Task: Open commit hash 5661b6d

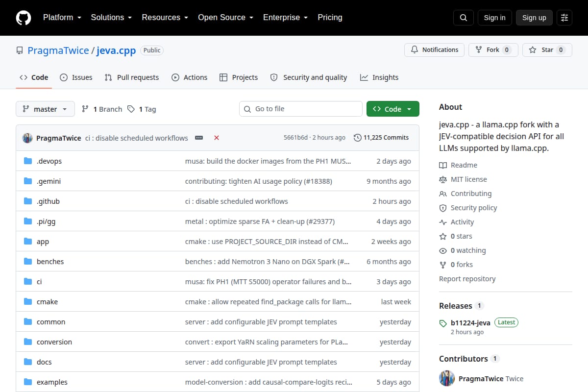Action: pos(295,138)
